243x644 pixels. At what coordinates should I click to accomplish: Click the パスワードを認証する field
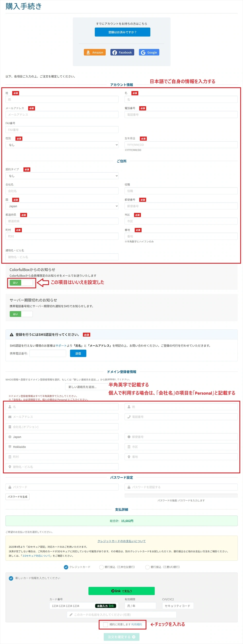pyautogui.click(x=181, y=487)
